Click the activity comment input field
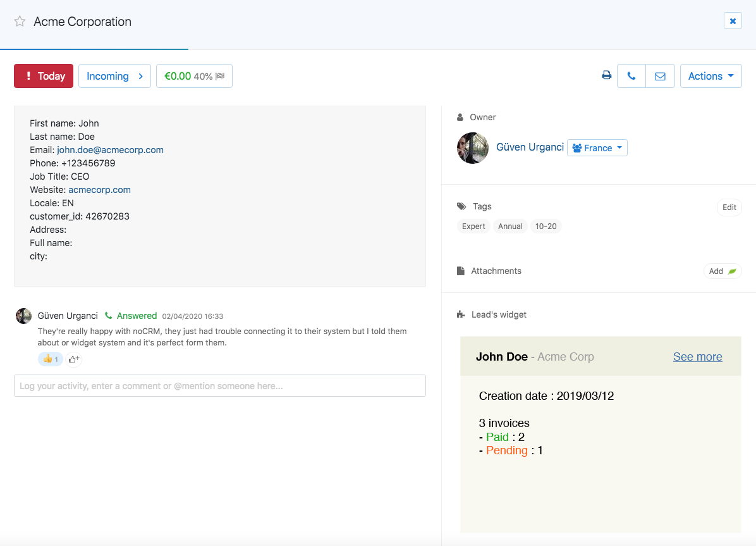 click(219, 386)
